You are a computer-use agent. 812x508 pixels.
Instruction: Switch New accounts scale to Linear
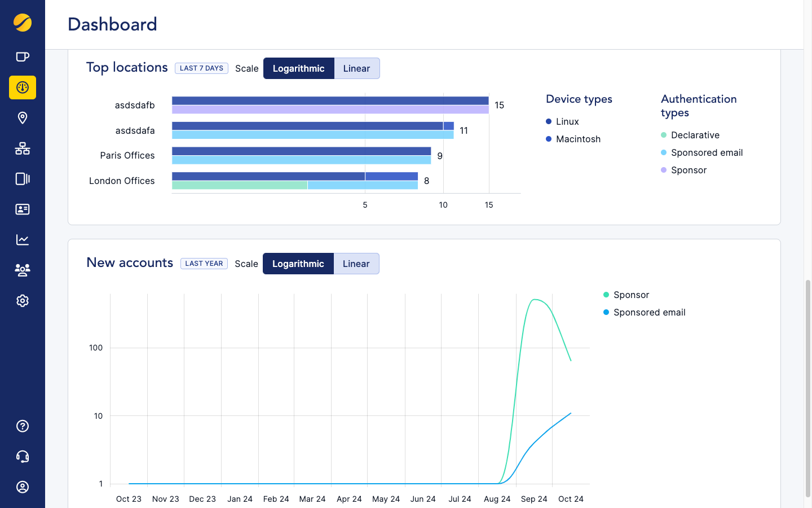[x=356, y=264]
